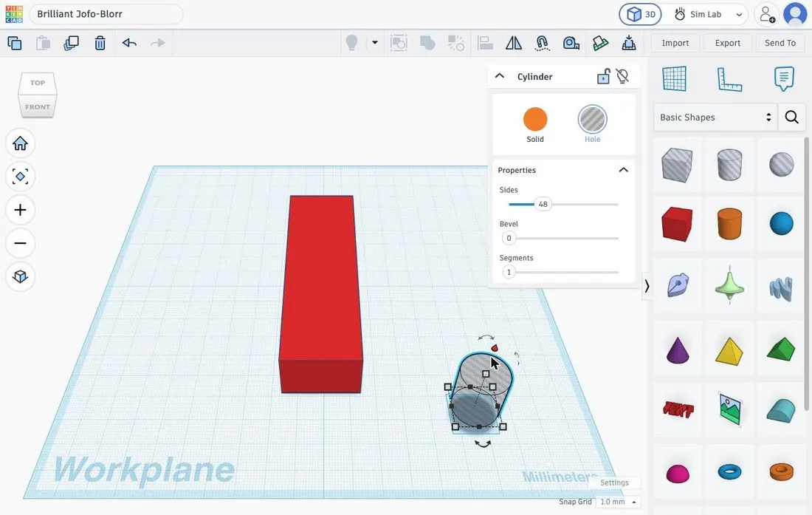812x515 pixels.
Task: Open the Snap Grid dropdown
Action: coord(617,502)
